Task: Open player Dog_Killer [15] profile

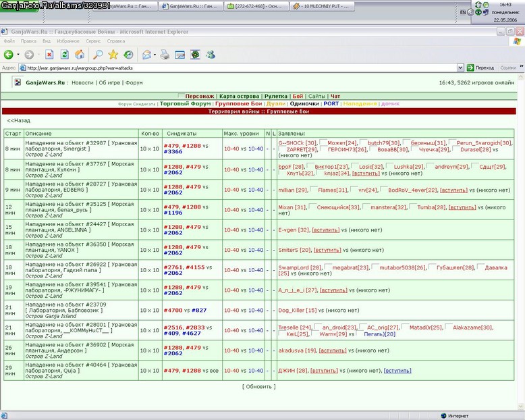Action: (x=298, y=311)
